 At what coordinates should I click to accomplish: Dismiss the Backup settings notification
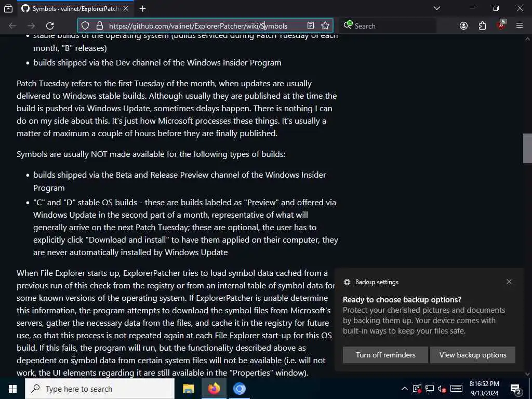(x=509, y=282)
